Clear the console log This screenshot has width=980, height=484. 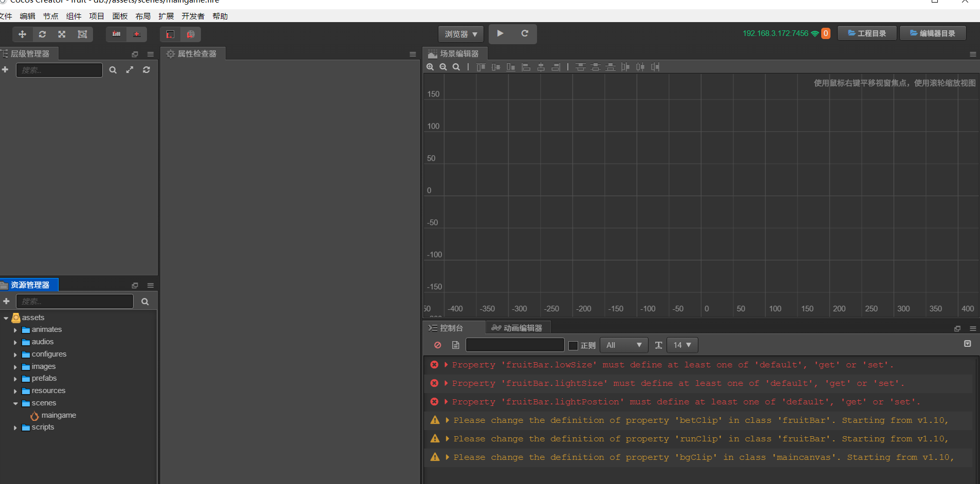click(x=437, y=345)
